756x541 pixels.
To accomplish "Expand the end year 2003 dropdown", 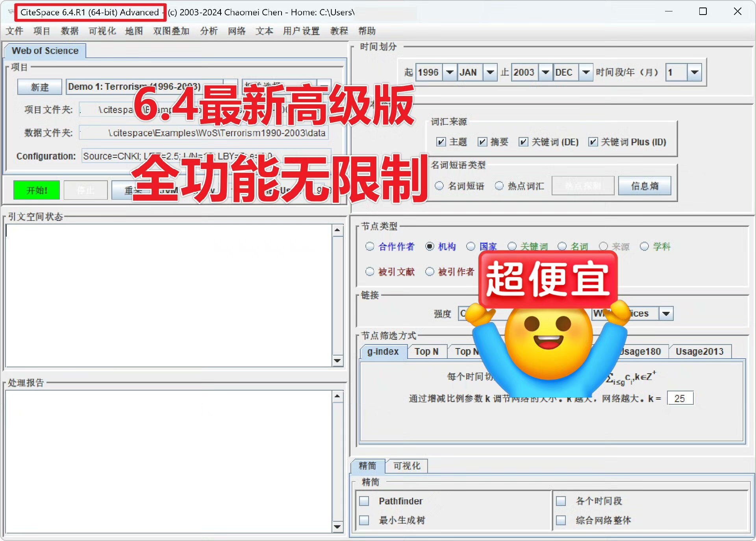I will pyautogui.click(x=545, y=72).
